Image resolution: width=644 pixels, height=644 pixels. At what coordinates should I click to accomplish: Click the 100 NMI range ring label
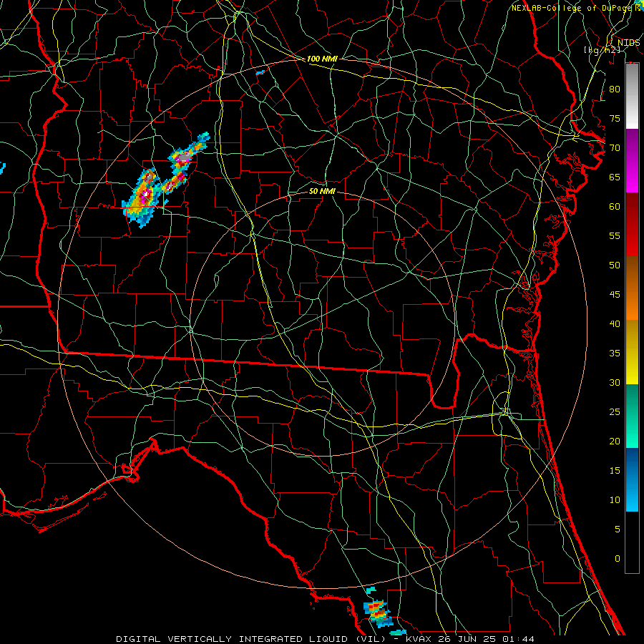[322, 59]
